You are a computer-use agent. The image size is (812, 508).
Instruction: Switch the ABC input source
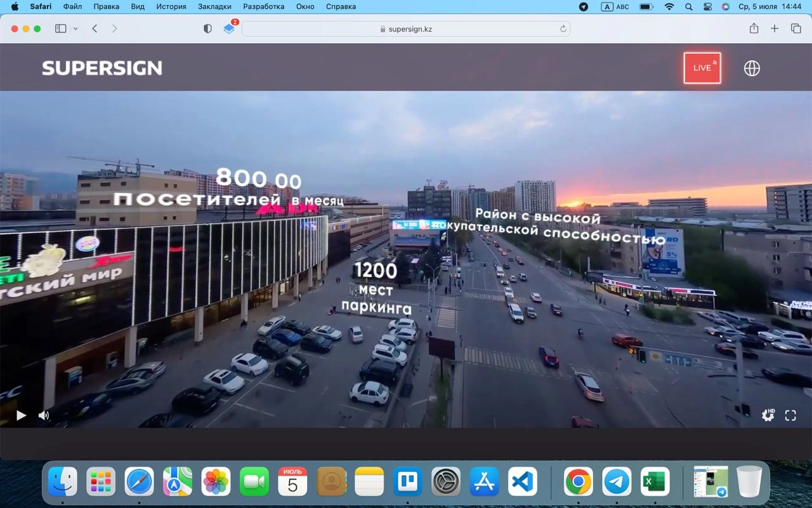click(615, 6)
